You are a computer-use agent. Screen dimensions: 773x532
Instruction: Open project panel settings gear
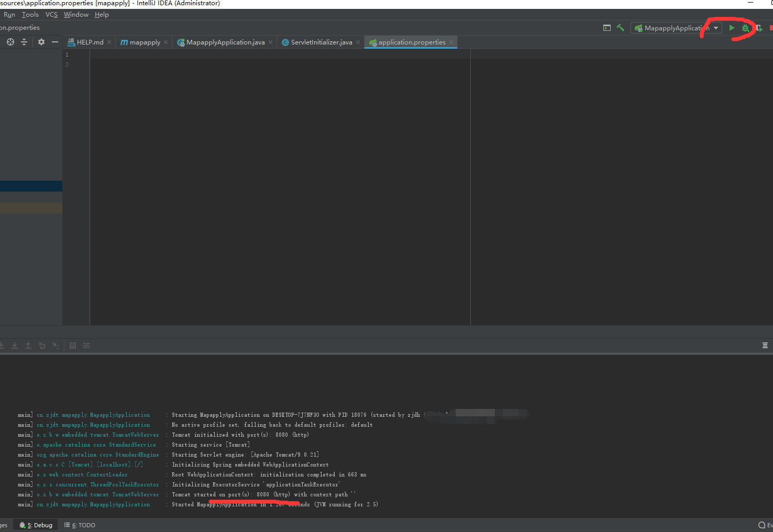tap(41, 42)
